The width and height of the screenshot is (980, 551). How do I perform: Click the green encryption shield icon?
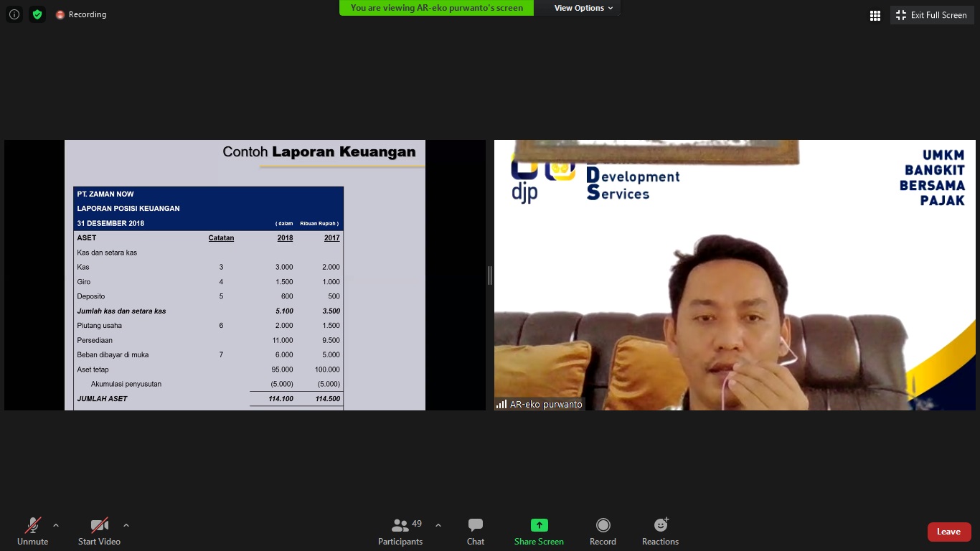[x=37, y=14]
